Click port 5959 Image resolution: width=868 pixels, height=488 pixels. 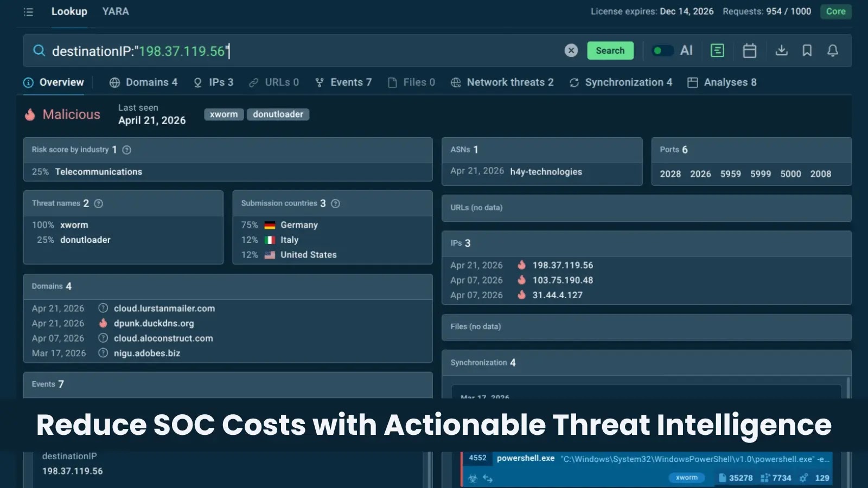pos(730,174)
